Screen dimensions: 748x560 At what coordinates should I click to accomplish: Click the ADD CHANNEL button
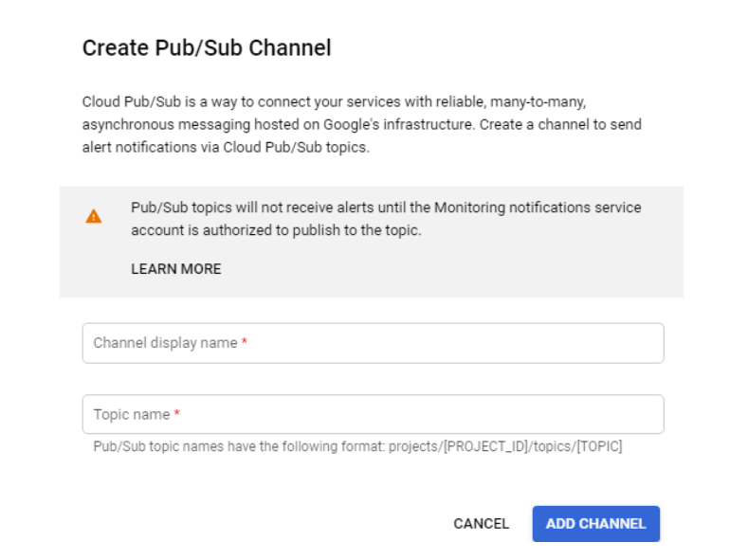(x=595, y=524)
